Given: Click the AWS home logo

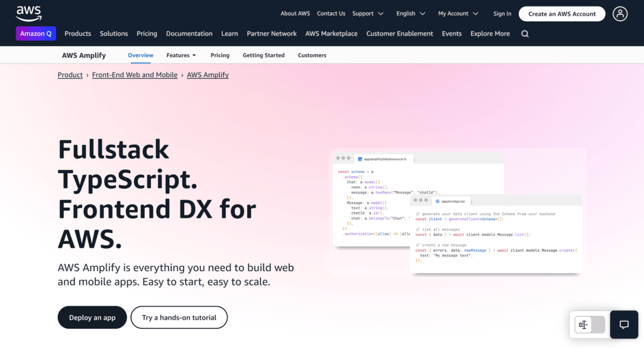Looking at the screenshot, I should coord(28,13).
